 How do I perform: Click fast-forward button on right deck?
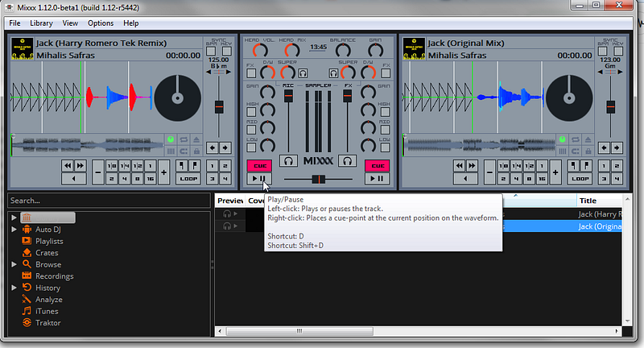[473, 166]
